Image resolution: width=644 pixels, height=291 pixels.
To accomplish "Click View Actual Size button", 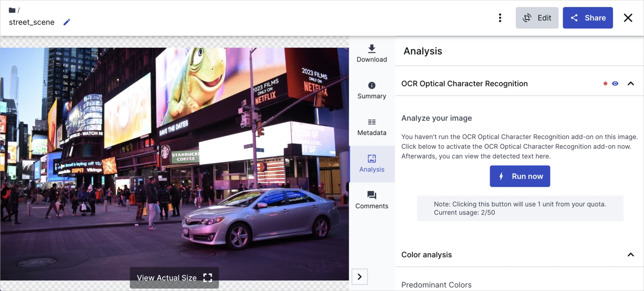I will pyautogui.click(x=174, y=278).
